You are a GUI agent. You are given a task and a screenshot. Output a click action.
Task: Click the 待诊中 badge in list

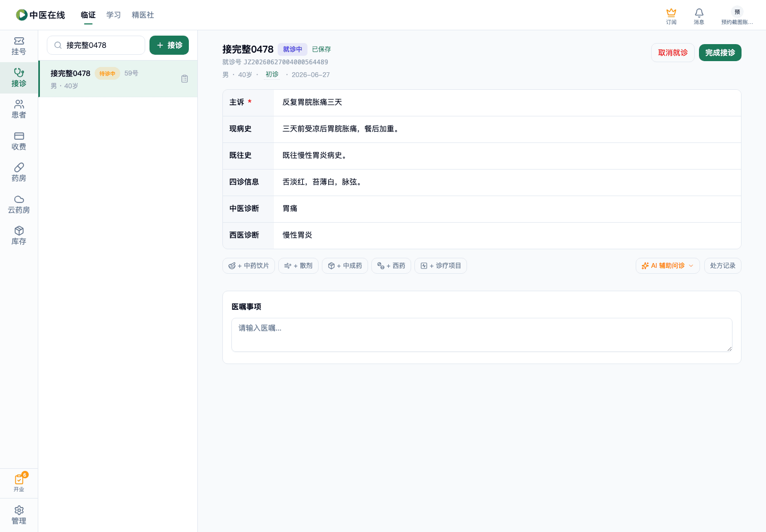[107, 73]
